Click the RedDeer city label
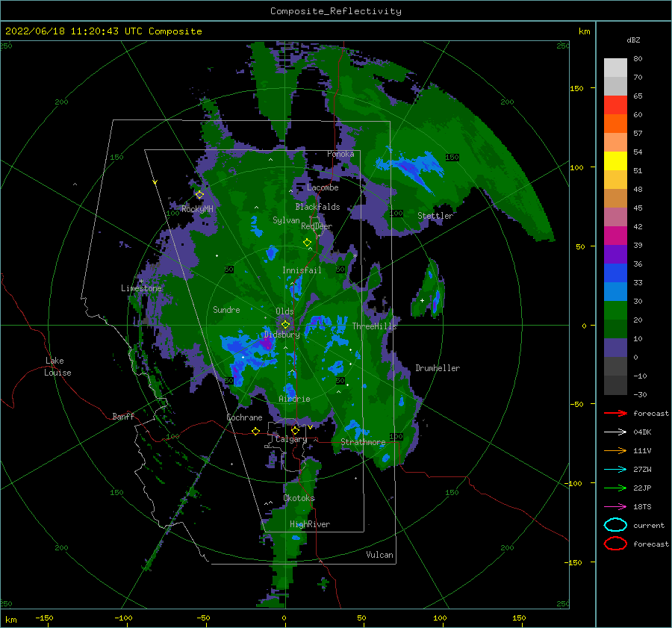 coord(317,226)
